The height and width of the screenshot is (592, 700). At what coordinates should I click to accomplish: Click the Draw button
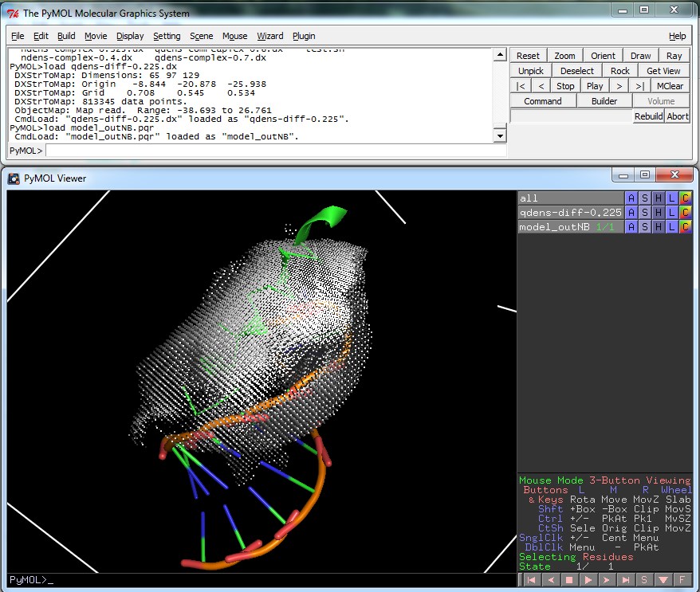coord(641,56)
